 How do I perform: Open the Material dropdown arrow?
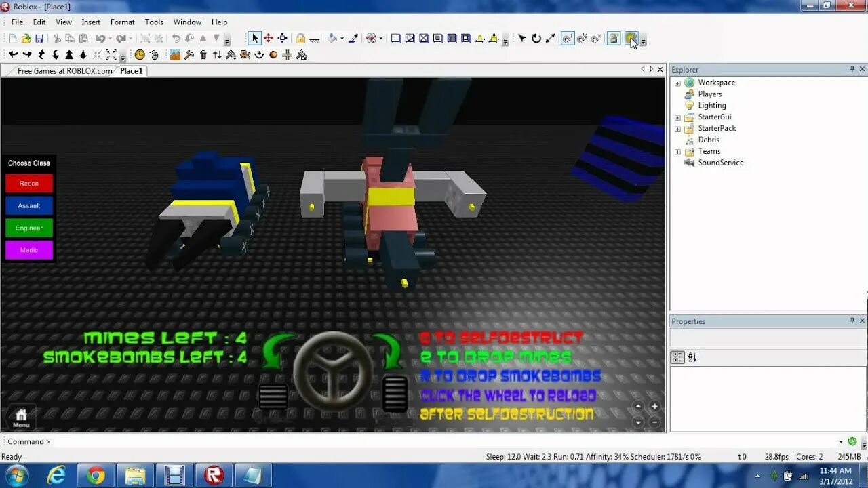[x=380, y=39]
